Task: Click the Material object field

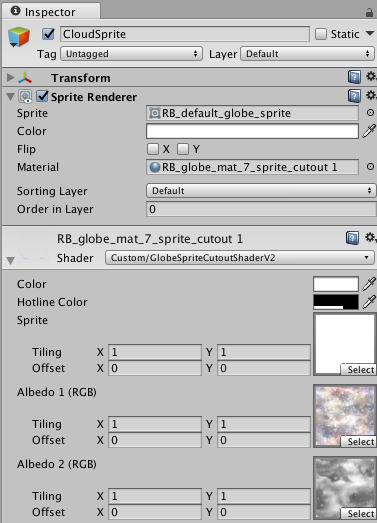Action: tap(252, 167)
